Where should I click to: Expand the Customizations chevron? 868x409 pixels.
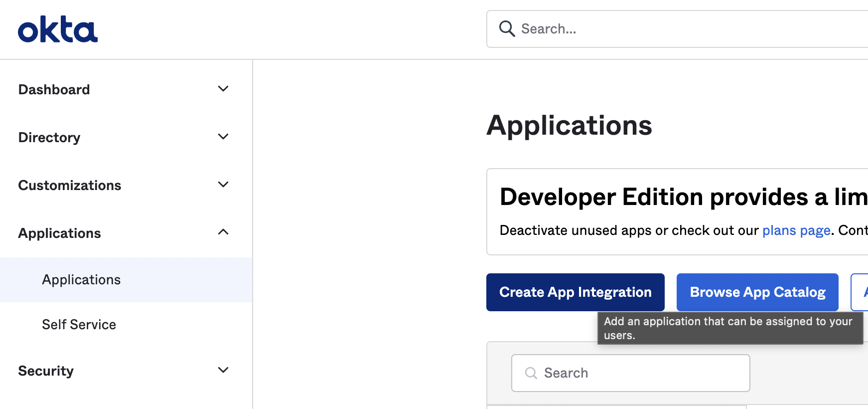223,185
